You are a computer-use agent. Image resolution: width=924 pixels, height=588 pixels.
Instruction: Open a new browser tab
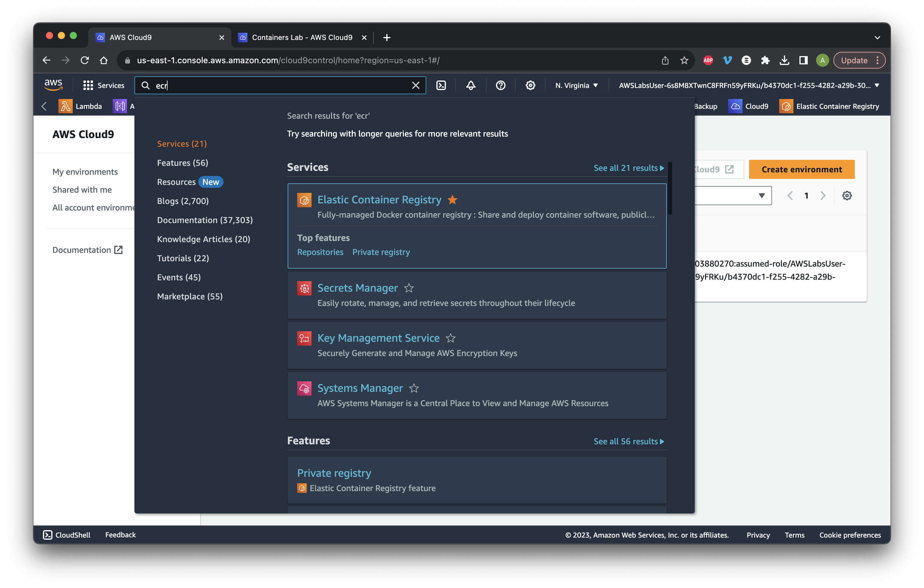(387, 37)
